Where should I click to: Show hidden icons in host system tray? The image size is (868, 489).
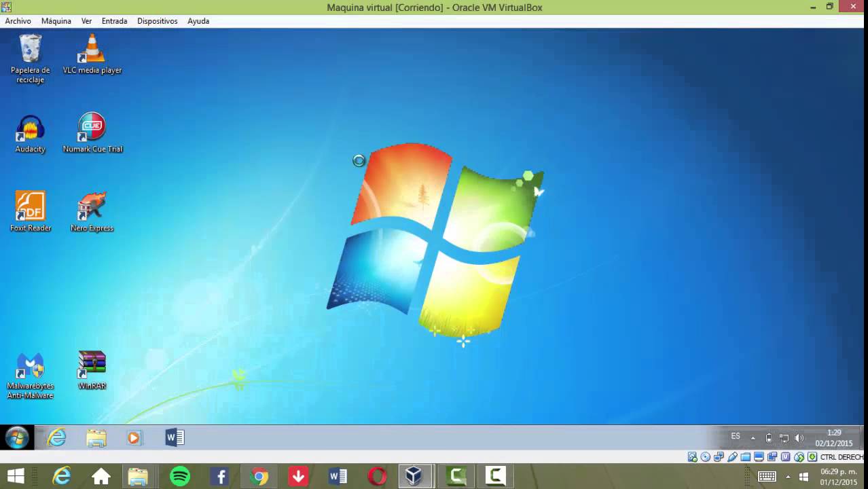(x=788, y=477)
